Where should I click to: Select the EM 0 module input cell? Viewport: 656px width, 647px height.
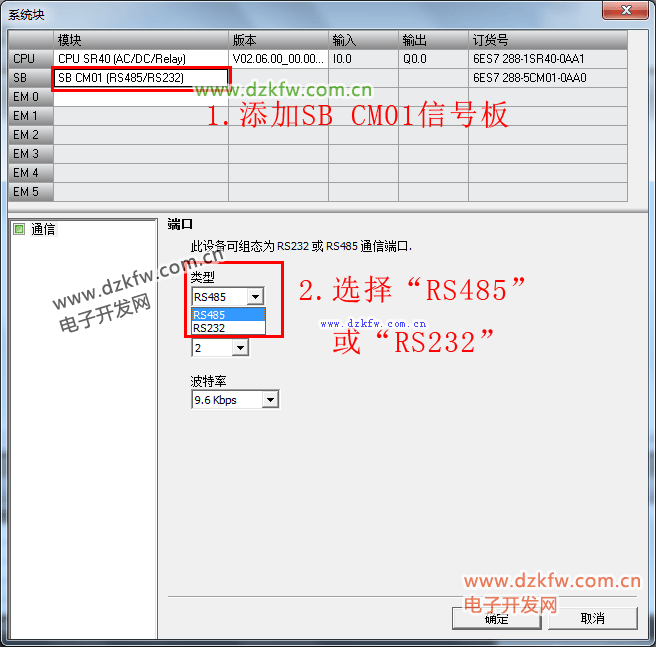[140, 97]
